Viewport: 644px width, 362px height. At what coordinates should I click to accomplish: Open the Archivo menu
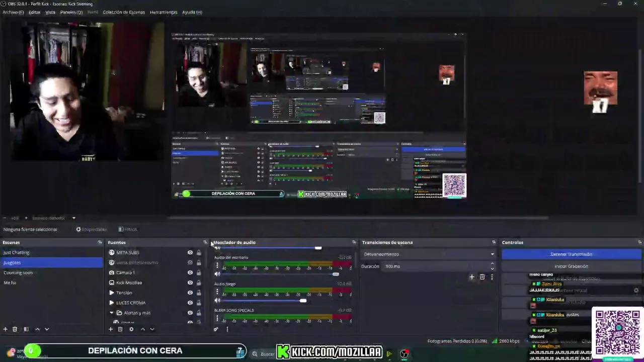click(13, 12)
